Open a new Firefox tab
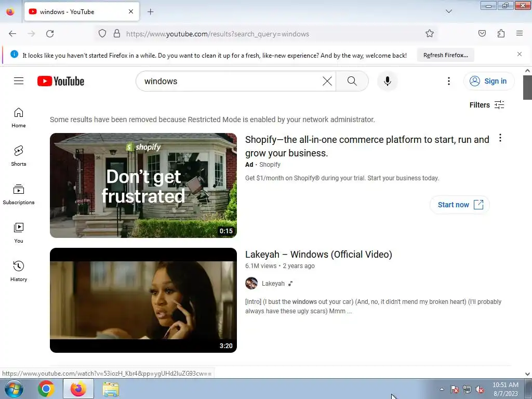Image resolution: width=532 pixels, height=399 pixels. pos(150,12)
